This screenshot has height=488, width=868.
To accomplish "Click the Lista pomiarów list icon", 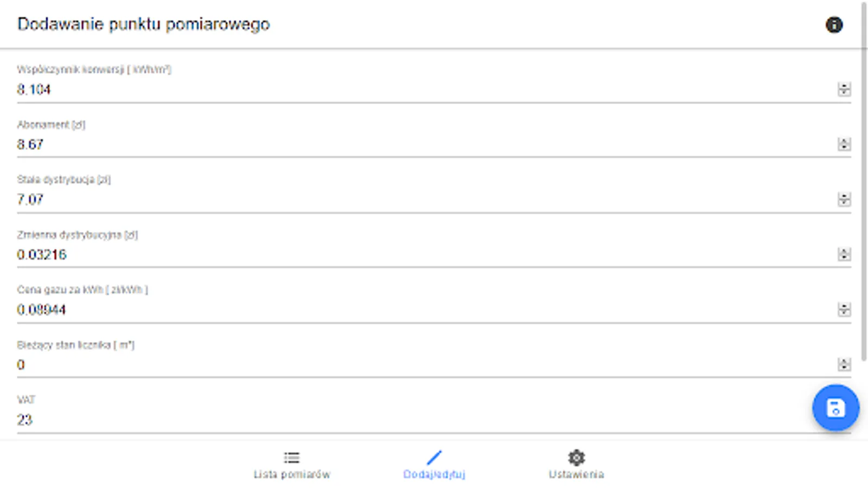I will tap(292, 458).
